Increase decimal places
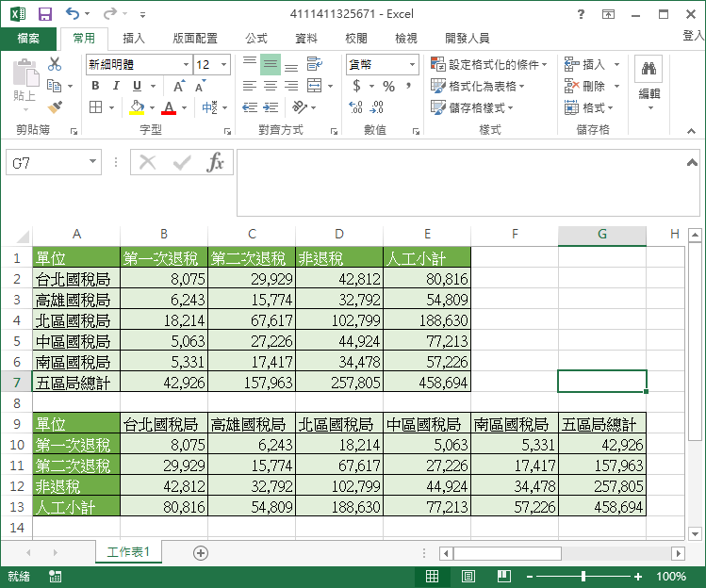Image resolution: width=706 pixels, height=588 pixels. click(x=355, y=107)
